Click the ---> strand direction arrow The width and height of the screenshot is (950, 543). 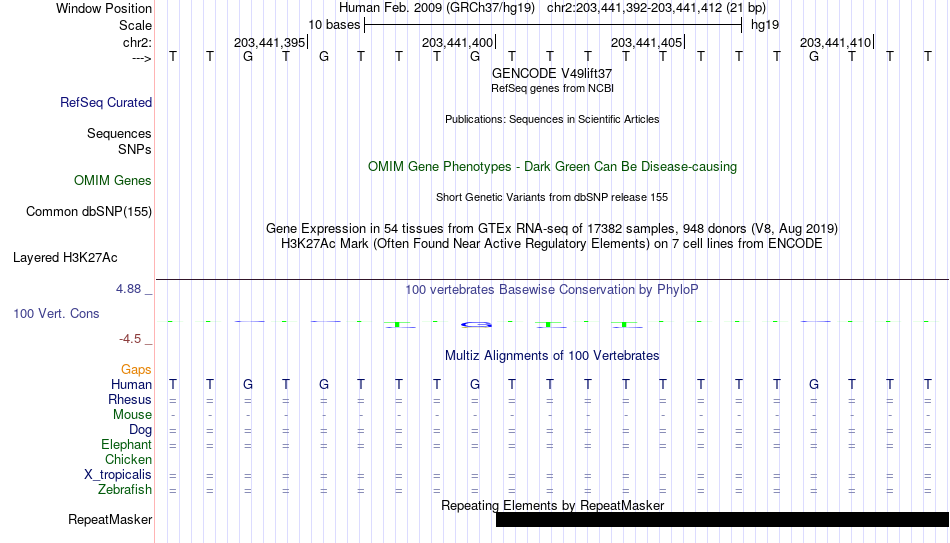[141, 58]
